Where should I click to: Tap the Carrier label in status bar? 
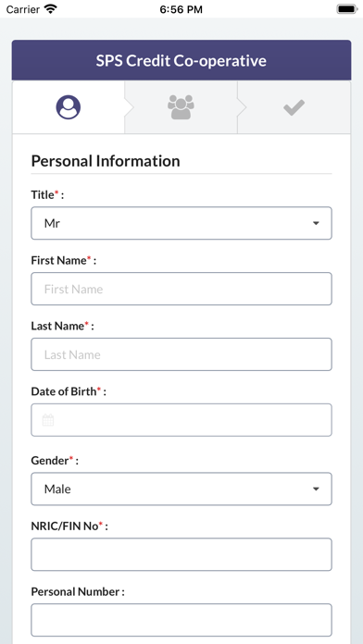coord(22,9)
